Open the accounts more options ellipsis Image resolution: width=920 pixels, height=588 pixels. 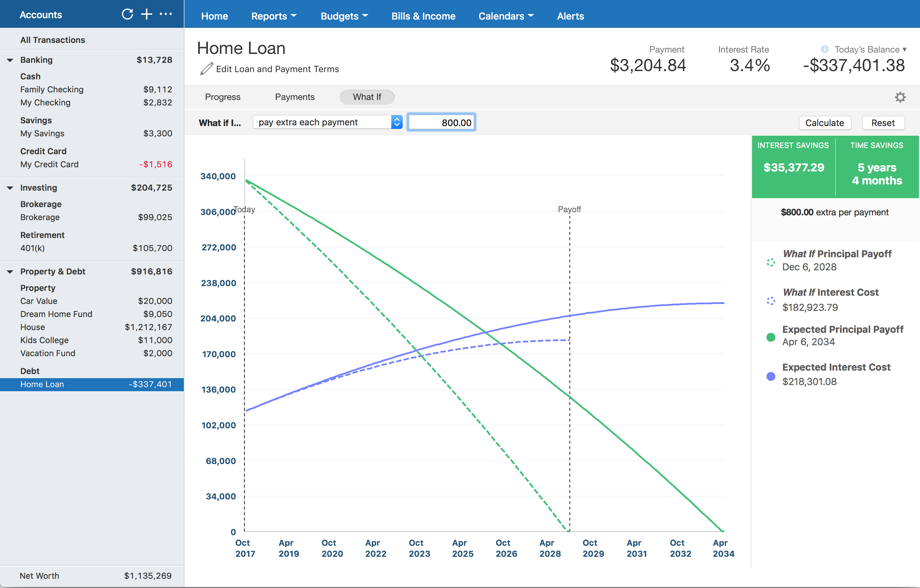pyautogui.click(x=166, y=14)
